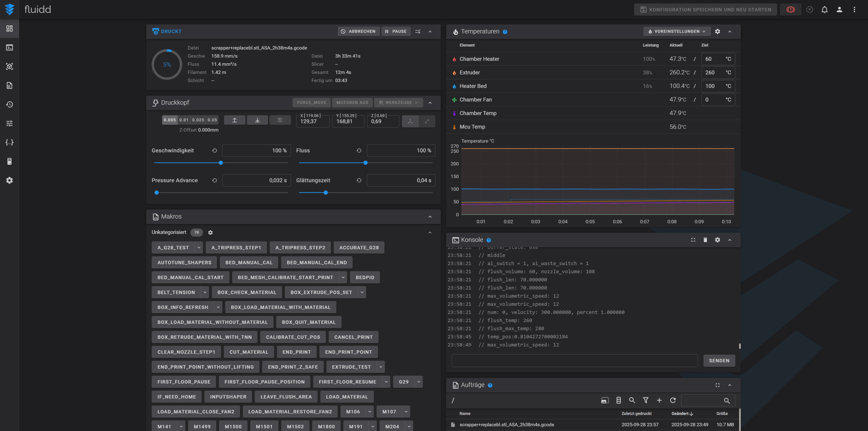
Task: Reset the Geschwindigkeit speed value
Action: pyautogui.click(x=215, y=151)
